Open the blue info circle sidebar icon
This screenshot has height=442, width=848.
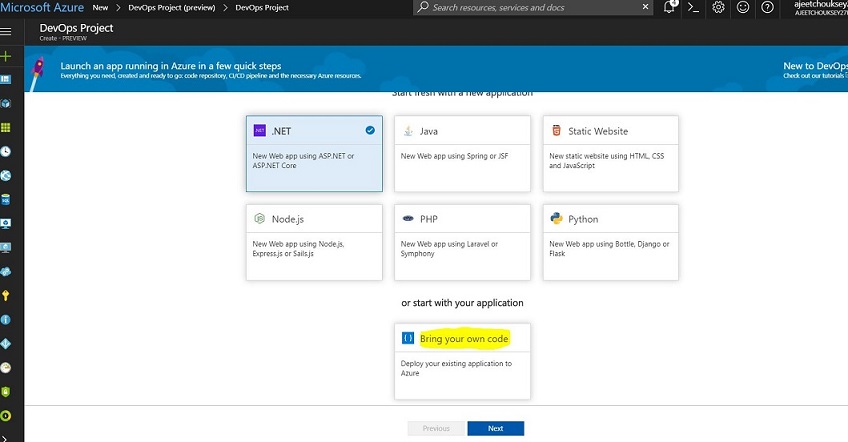pyautogui.click(x=5, y=320)
